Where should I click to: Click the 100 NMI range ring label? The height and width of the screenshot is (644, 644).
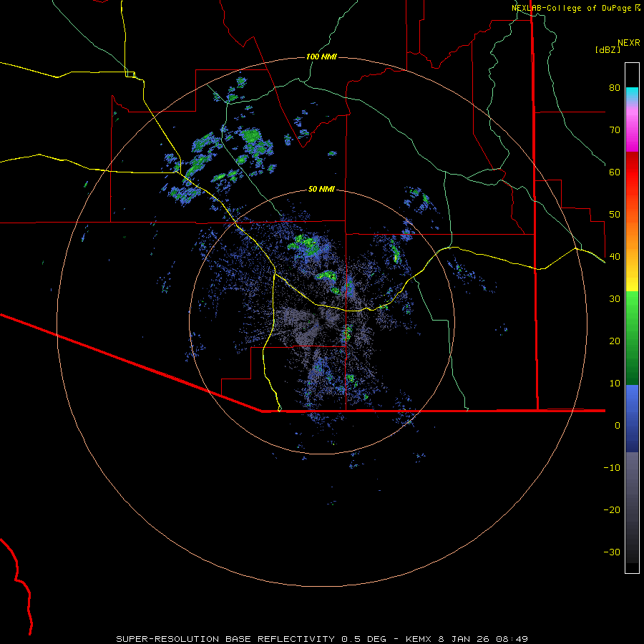pos(321,57)
